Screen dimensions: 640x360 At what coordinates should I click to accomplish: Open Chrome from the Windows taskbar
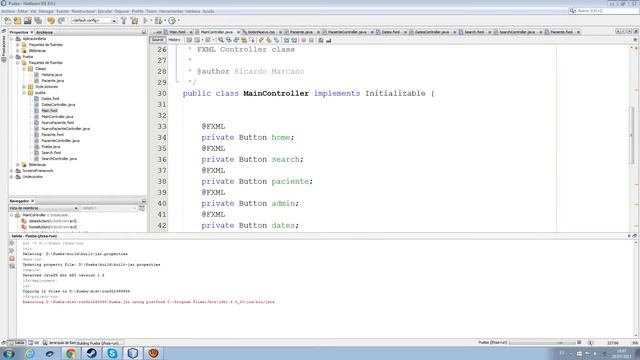(71, 353)
